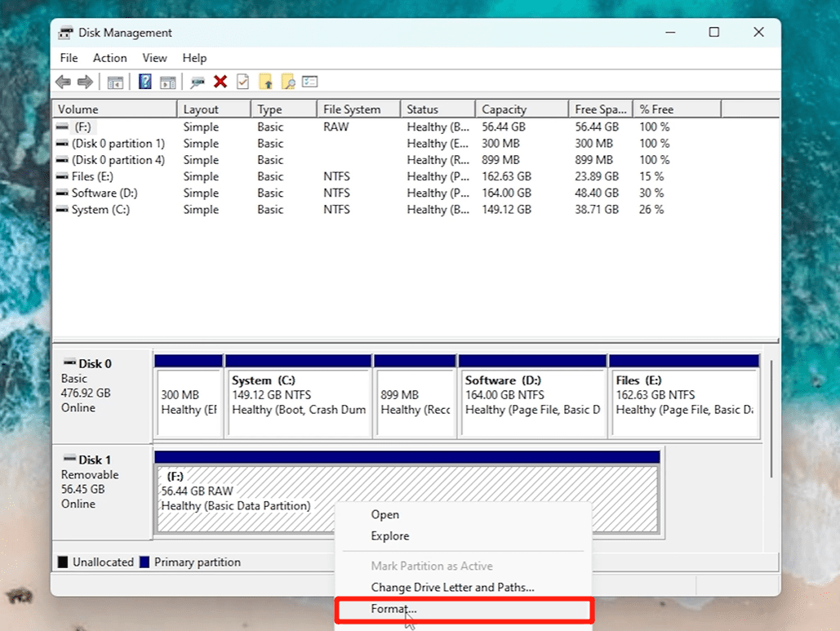Select Change Drive Letter and Paths...
The image size is (840, 631).
tap(452, 587)
